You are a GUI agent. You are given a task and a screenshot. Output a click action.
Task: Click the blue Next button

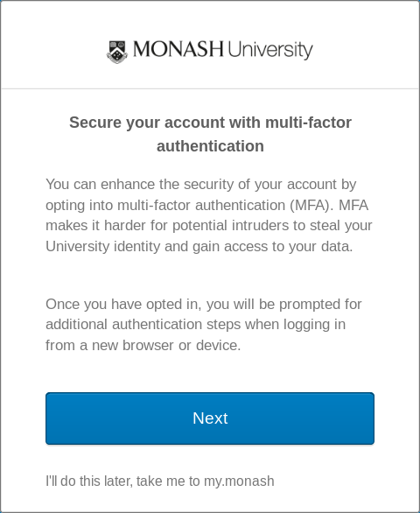[x=210, y=418]
